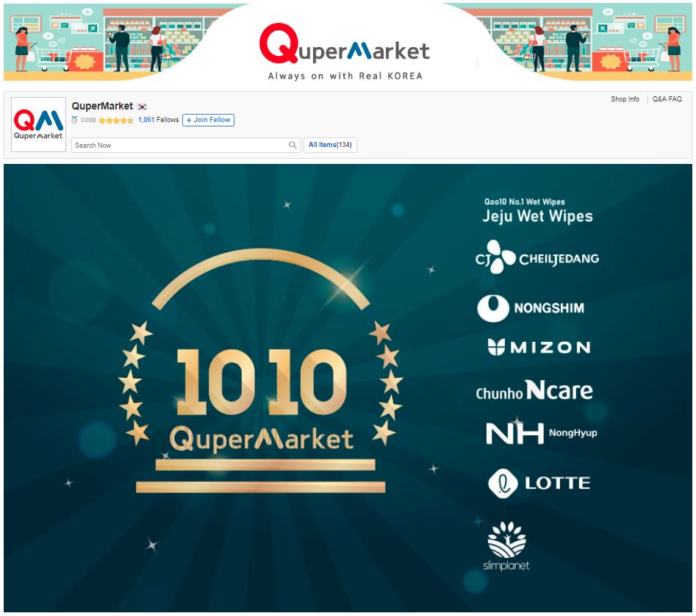This screenshot has width=696, height=616.
Task: Open the NH NongHyup brand logo
Action: (x=541, y=433)
